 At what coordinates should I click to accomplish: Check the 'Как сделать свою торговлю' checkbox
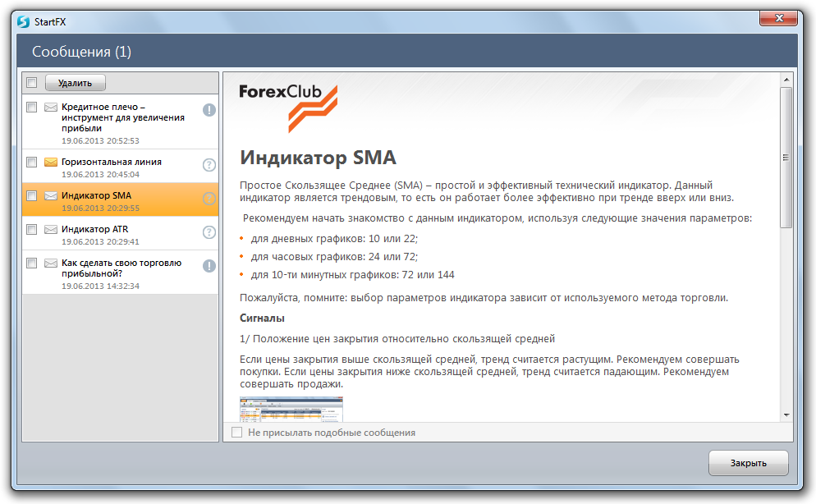click(x=32, y=263)
